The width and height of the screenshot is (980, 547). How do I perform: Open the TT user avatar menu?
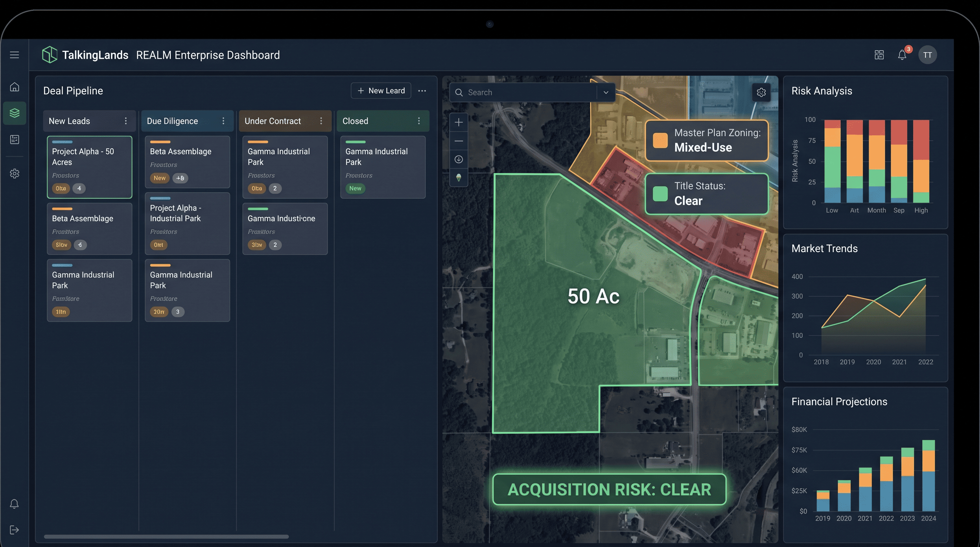pyautogui.click(x=928, y=55)
